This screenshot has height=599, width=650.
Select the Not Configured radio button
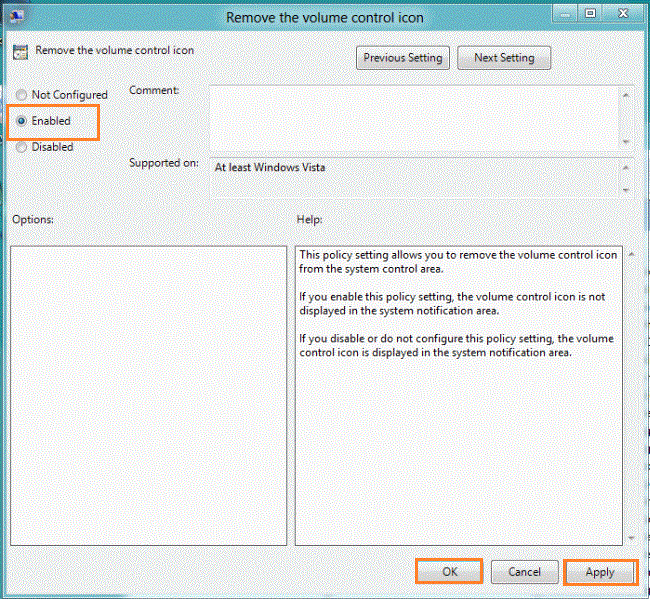tap(21, 95)
